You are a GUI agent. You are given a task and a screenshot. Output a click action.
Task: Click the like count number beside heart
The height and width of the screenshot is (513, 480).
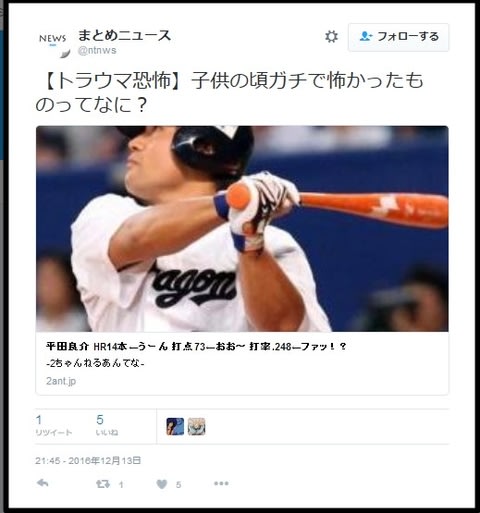point(178,485)
